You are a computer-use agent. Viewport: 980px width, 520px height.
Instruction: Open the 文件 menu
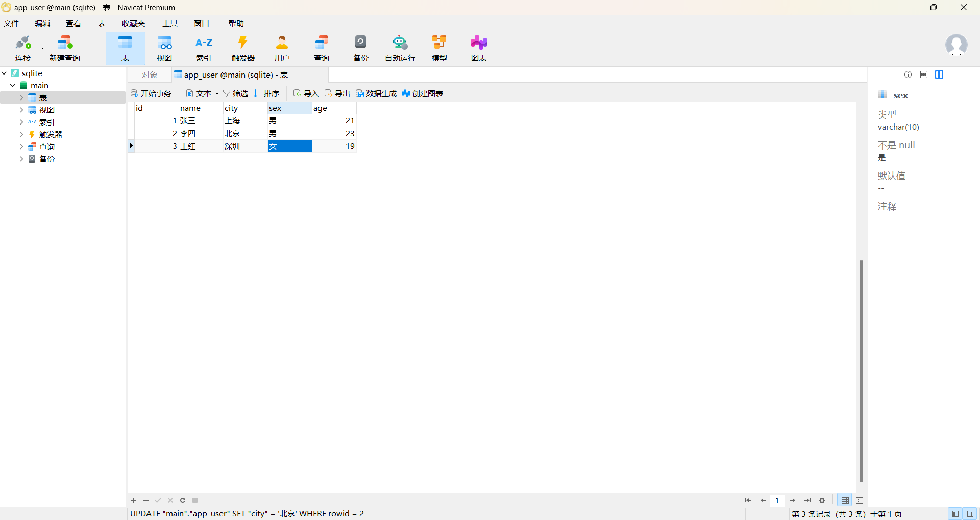tap(11, 23)
